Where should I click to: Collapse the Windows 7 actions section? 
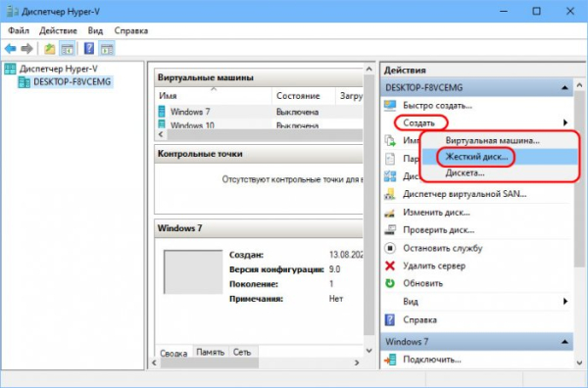564,342
